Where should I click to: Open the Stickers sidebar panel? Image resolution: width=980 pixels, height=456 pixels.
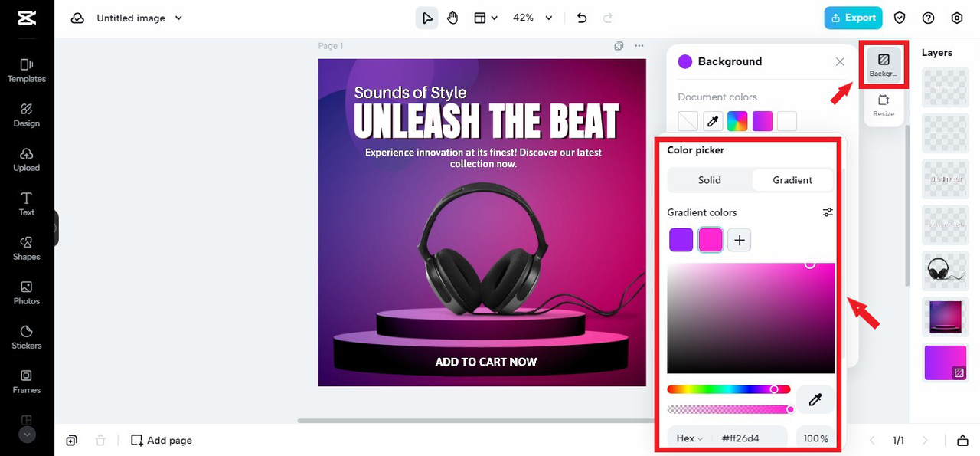point(27,337)
